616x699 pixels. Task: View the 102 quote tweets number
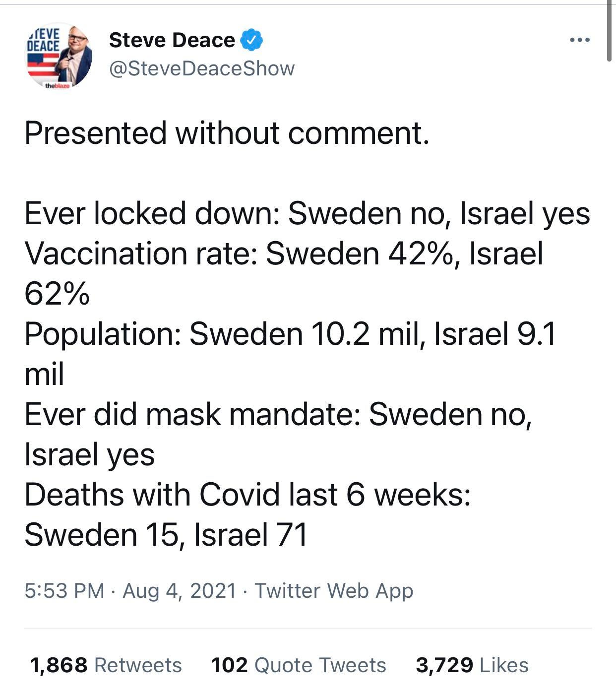coord(229,665)
